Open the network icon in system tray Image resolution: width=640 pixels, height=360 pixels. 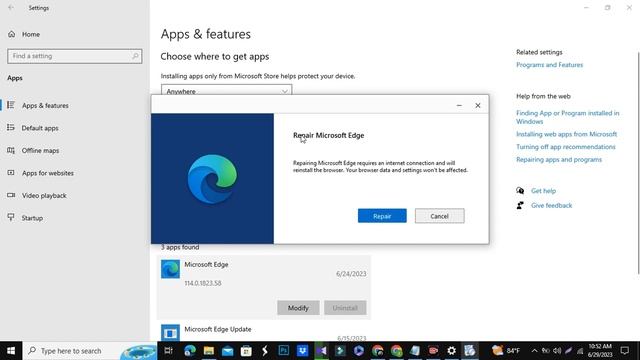click(x=580, y=351)
